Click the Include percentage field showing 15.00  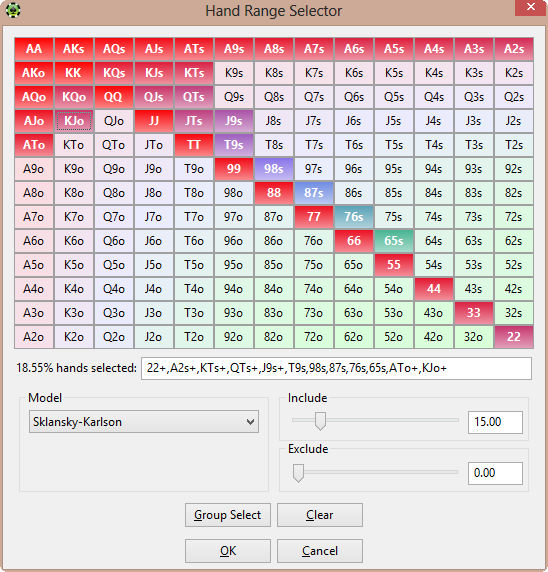click(x=495, y=422)
